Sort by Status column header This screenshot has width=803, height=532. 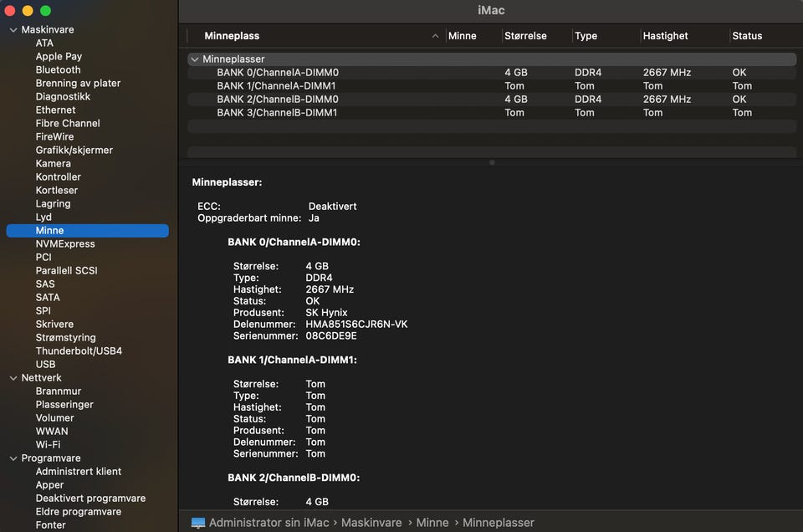click(747, 36)
